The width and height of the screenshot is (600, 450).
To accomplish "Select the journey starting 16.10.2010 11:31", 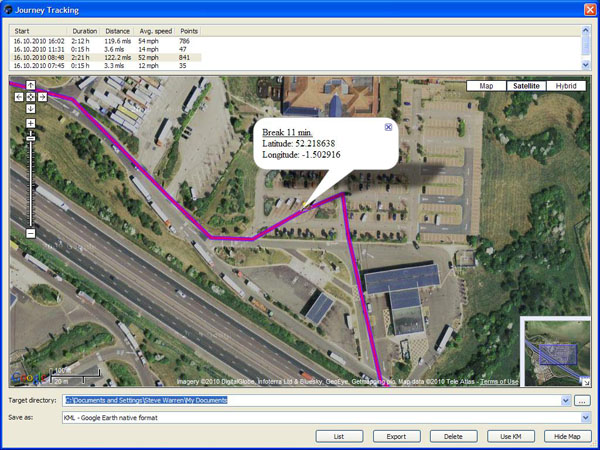I will [106, 49].
